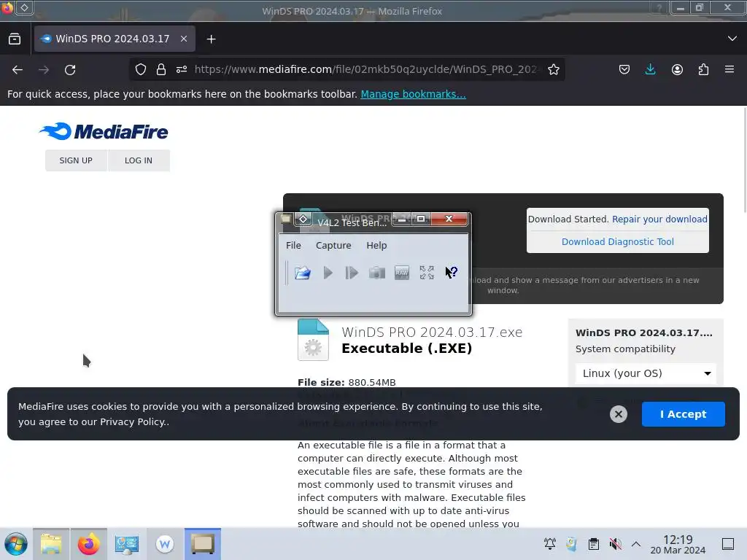
Task: Open the taskbar start menu orb
Action: tap(16, 544)
